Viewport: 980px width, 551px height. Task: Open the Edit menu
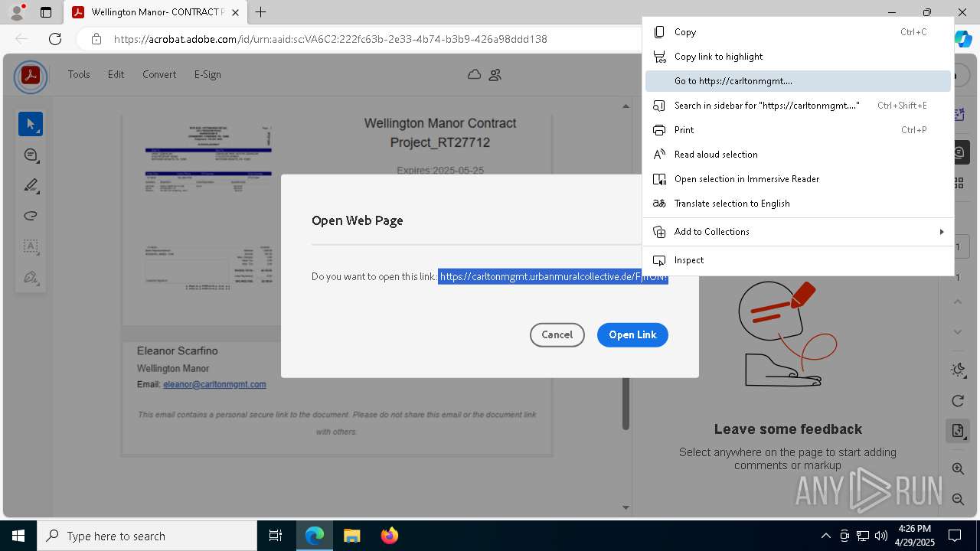(116, 74)
